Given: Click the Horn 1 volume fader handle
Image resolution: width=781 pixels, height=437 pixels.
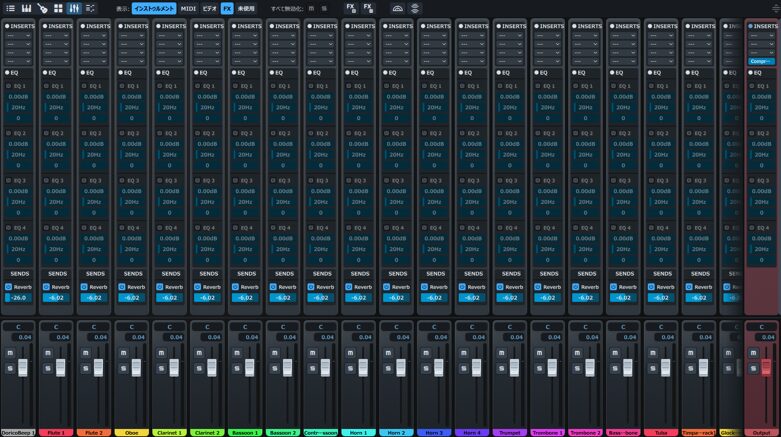Looking at the screenshot, I should pyautogui.click(x=363, y=367).
